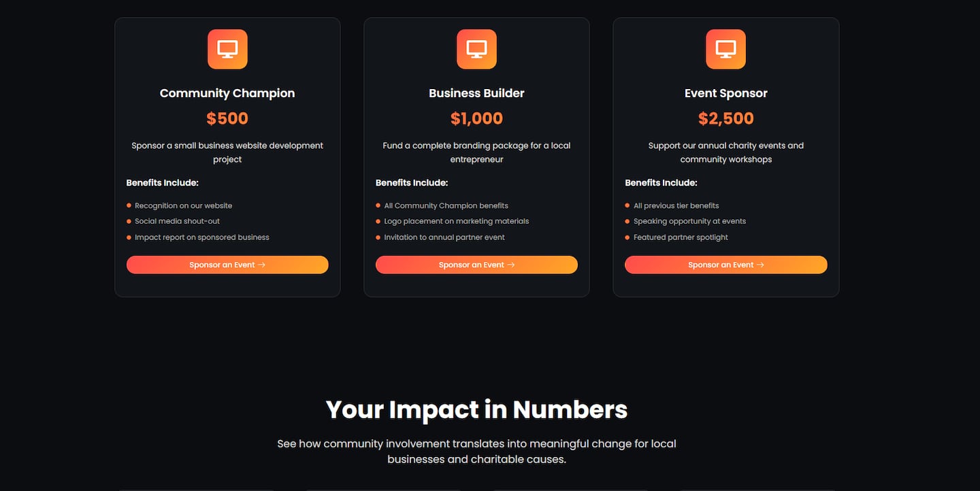
Task: Click the Business Builder card title
Action: click(x=476, y=92)
